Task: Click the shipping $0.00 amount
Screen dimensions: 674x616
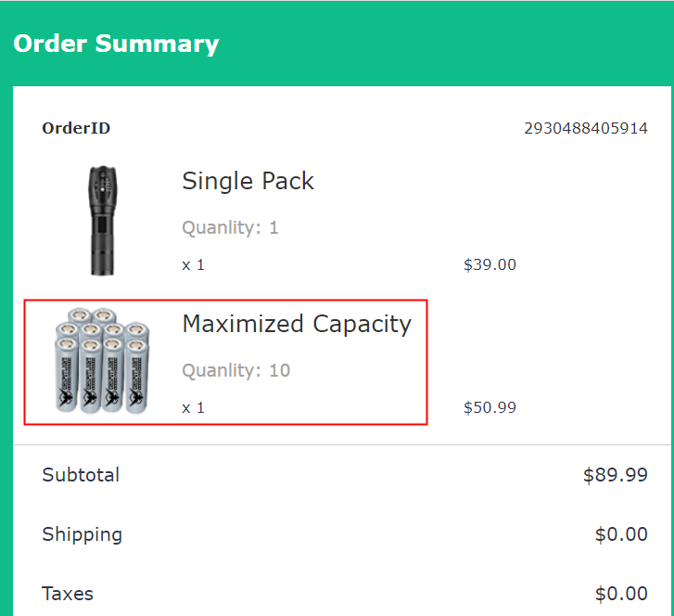Action: [620, 534]
